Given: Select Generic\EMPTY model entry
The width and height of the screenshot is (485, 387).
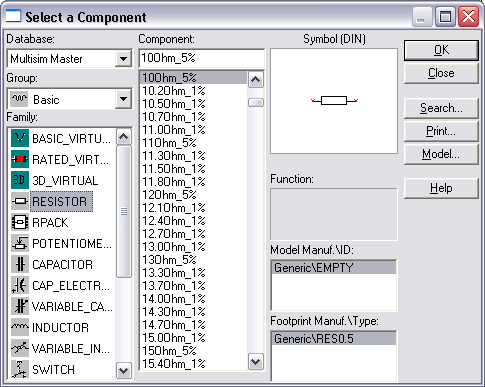Looking at the screenshot, I should tap(334, 268).
